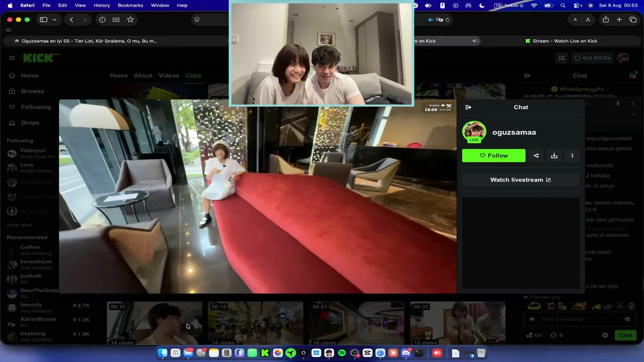
Task: Switch to Stream - Watch Live on Kick tab
Action: 561,41
